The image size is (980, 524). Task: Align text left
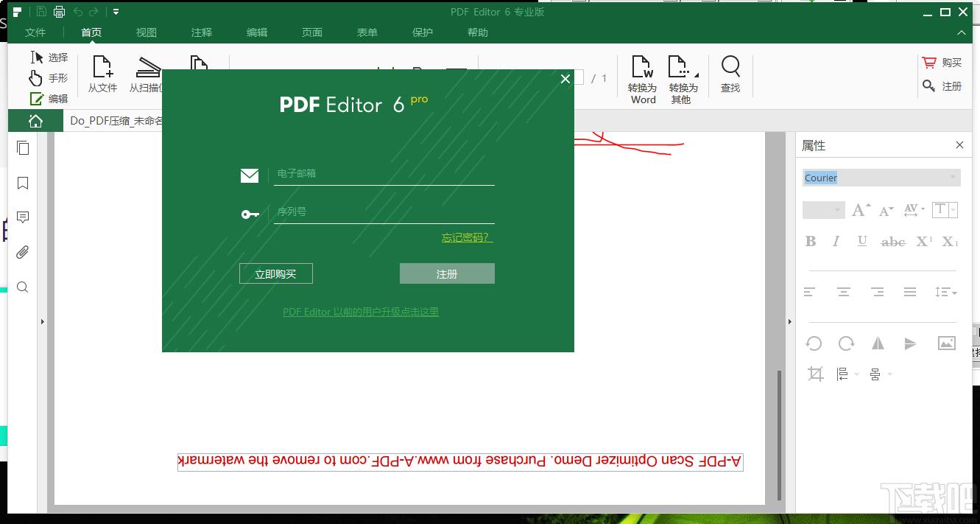tap(809, 293)
